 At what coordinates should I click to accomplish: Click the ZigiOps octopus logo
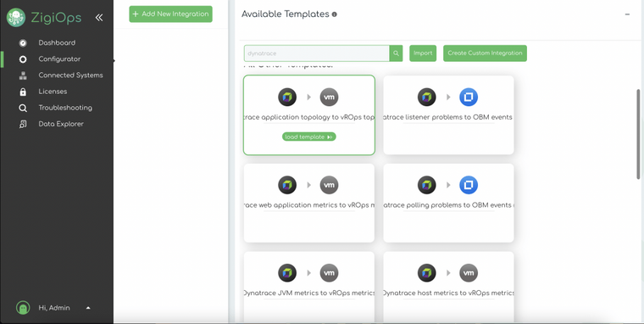point(16,18)
